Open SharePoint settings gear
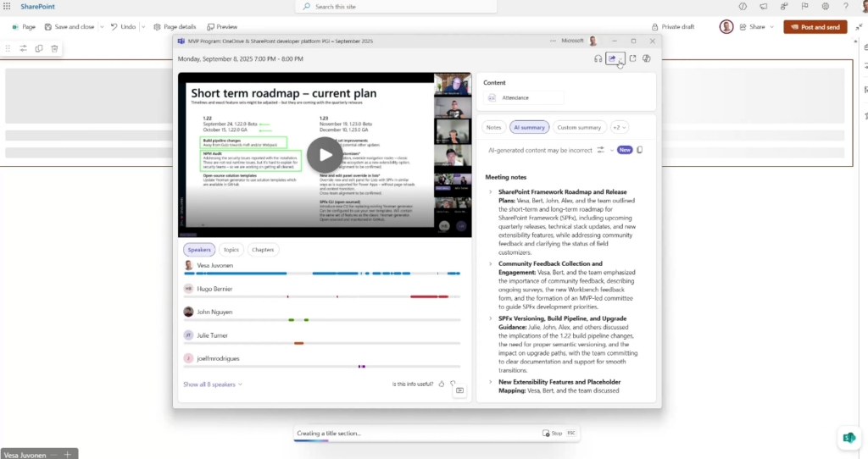Viewport: 868px width, 459px height. click(x=826, y=7)
